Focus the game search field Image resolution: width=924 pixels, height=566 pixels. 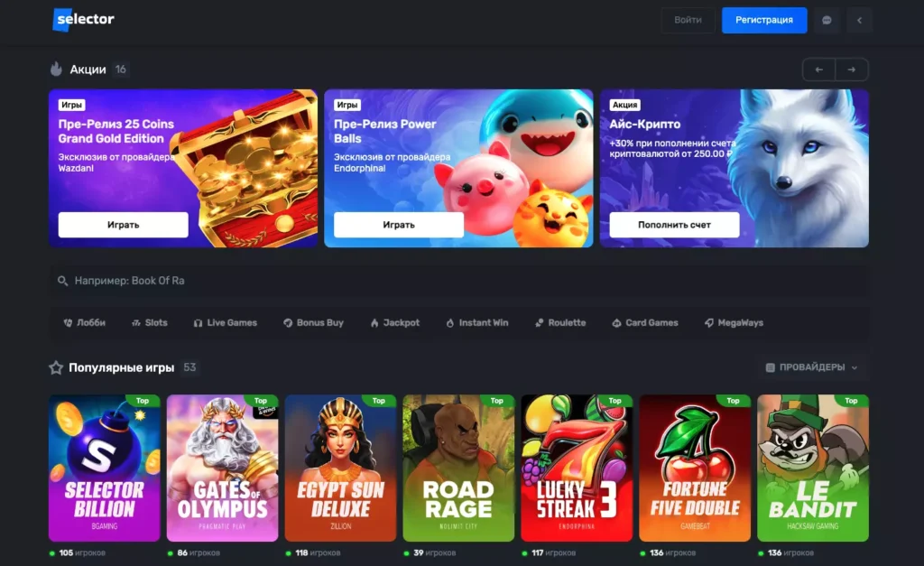[458, 281]
